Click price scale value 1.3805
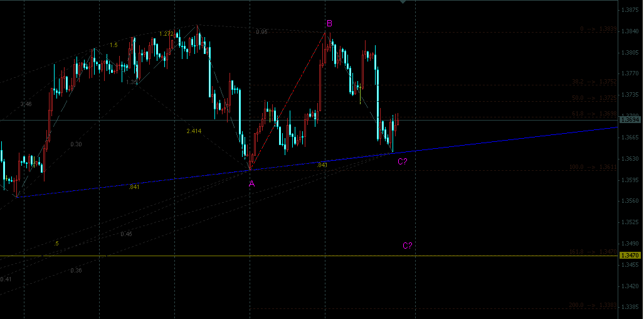The width and height of the screenshot is (644, 319). [630, 53]
